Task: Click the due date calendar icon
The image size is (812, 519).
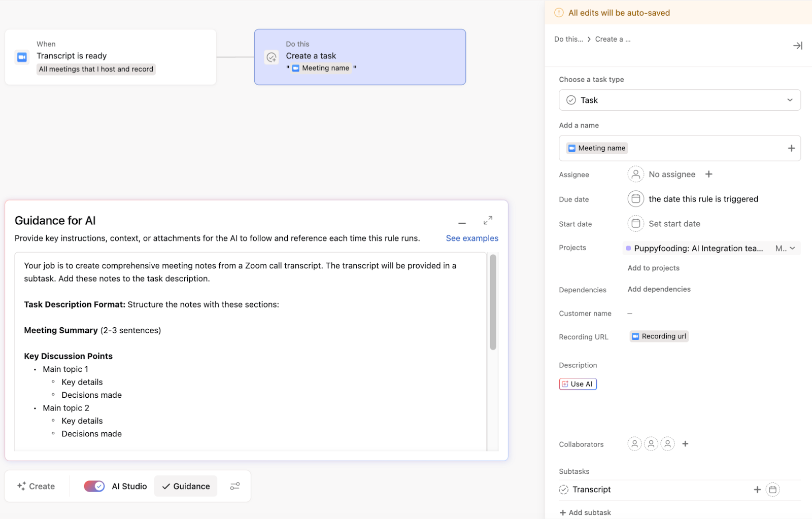Action: pos(635,199)
